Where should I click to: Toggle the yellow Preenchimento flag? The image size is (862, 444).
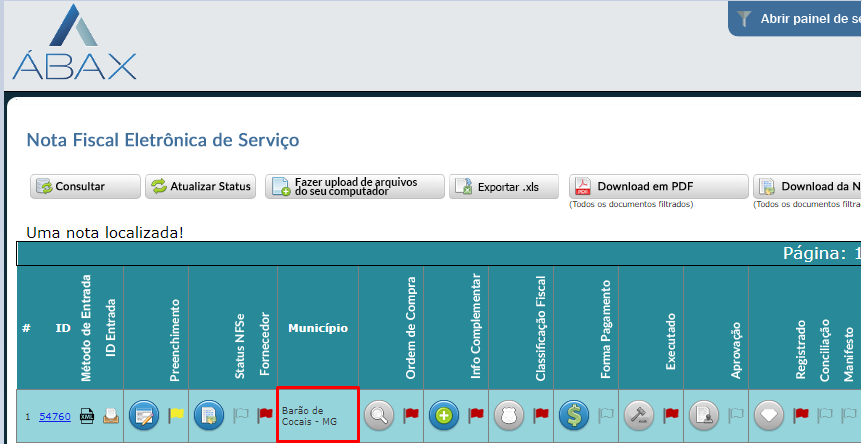coord(175,414)
